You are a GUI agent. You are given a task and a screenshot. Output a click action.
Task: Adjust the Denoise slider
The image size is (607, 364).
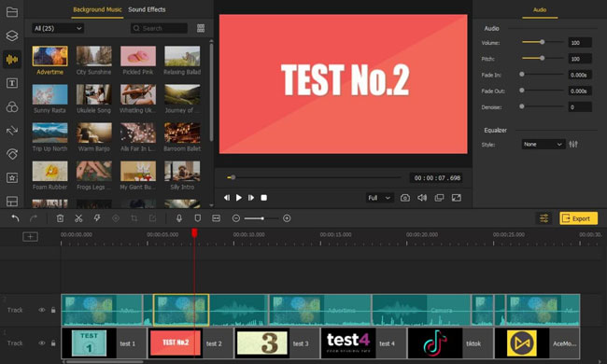(543, 106)
